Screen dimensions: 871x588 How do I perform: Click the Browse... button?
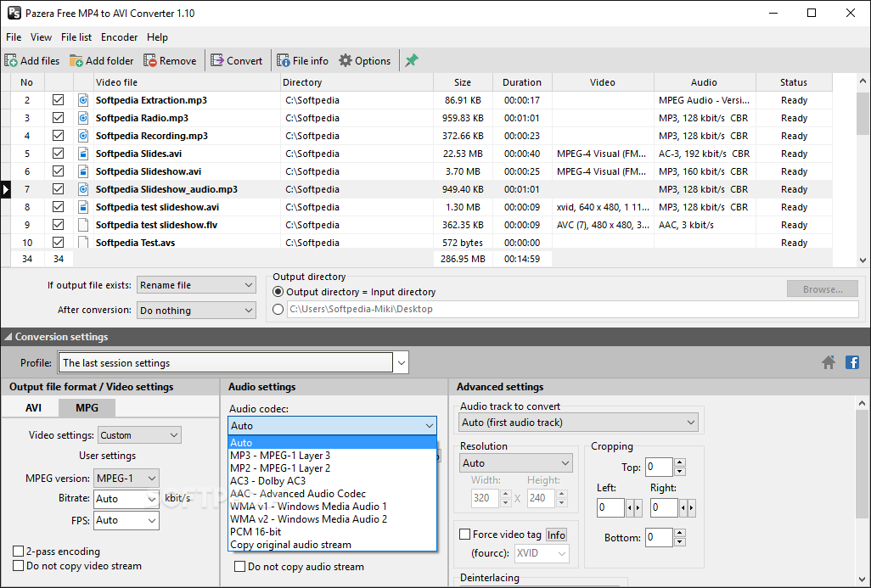(823, 289)
